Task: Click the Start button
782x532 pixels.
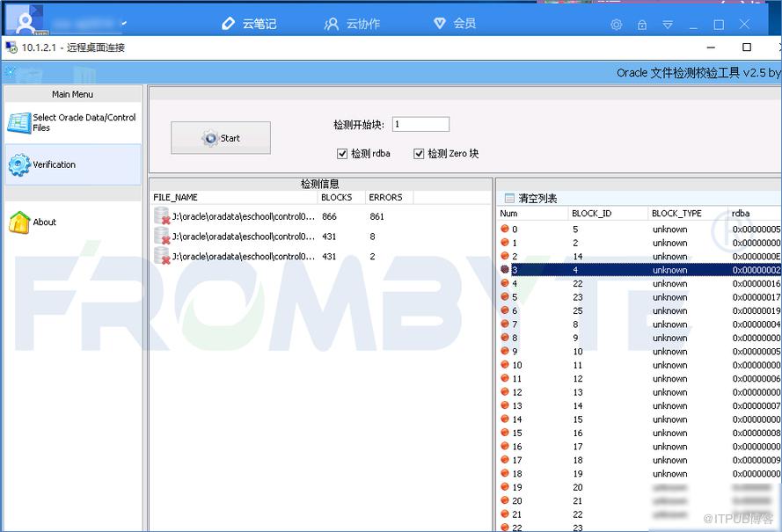Action: [x=221, y=138]
